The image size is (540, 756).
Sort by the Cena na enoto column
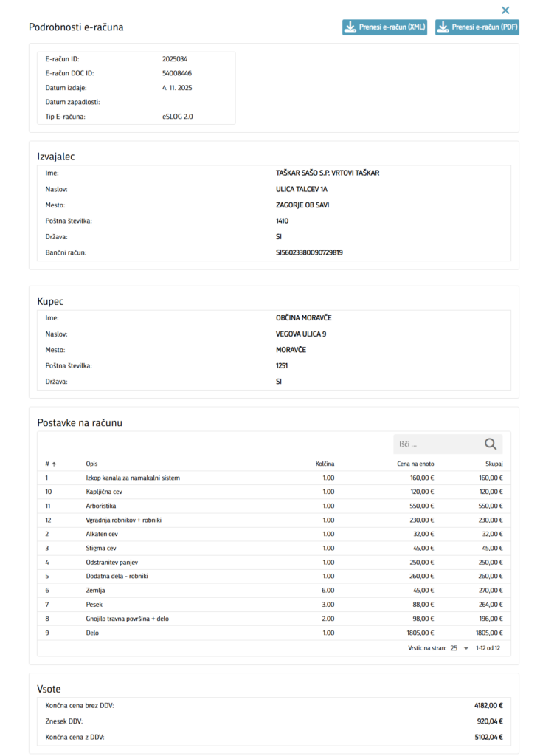415,464
